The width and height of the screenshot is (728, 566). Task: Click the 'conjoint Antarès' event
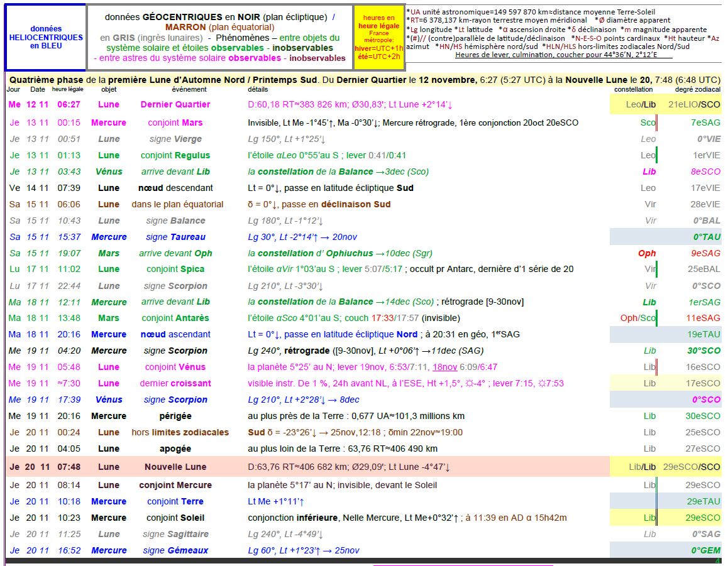(175, 318)
